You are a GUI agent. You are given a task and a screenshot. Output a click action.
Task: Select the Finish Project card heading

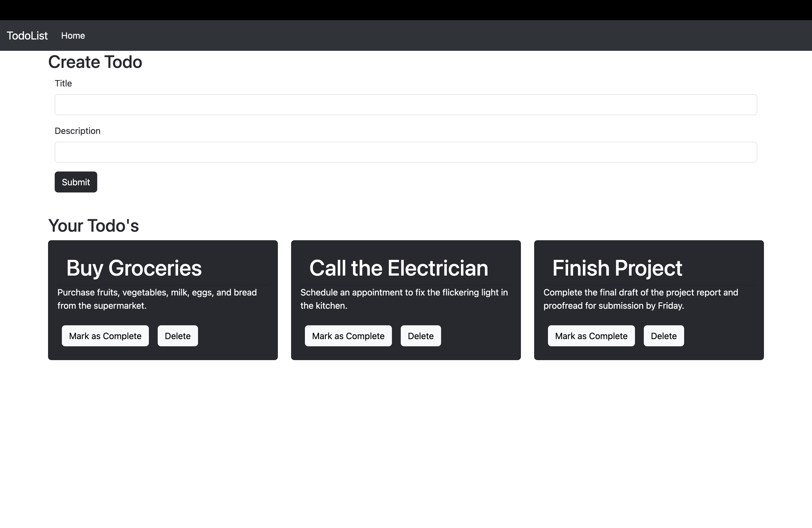tap(617, 268)
